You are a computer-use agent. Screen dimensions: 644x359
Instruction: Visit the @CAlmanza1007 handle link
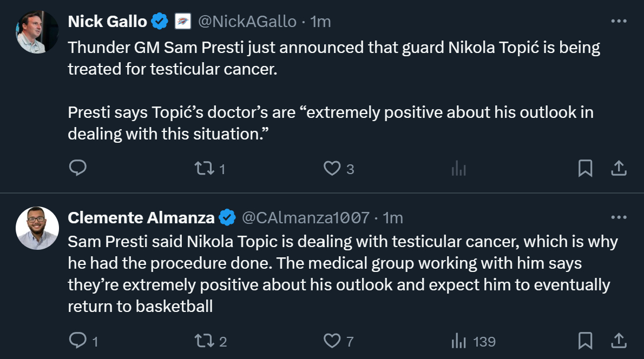coord(306,217)
